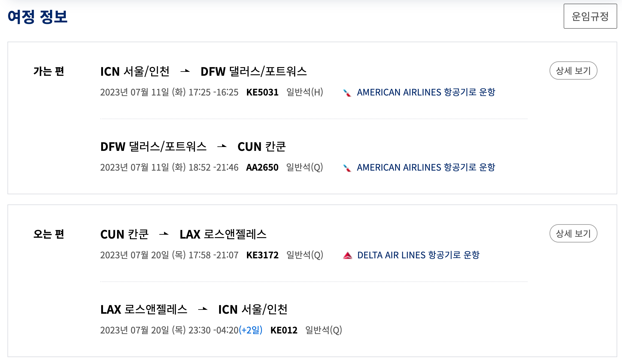Click the 일반석(H) cabin class label
Image resolution: width=622 pixels, height=364 pixels.
point(305,92)
